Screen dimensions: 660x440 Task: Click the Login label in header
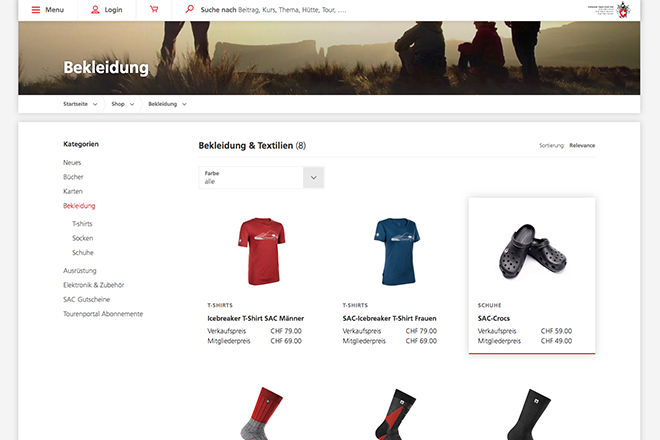pos(113,10)
